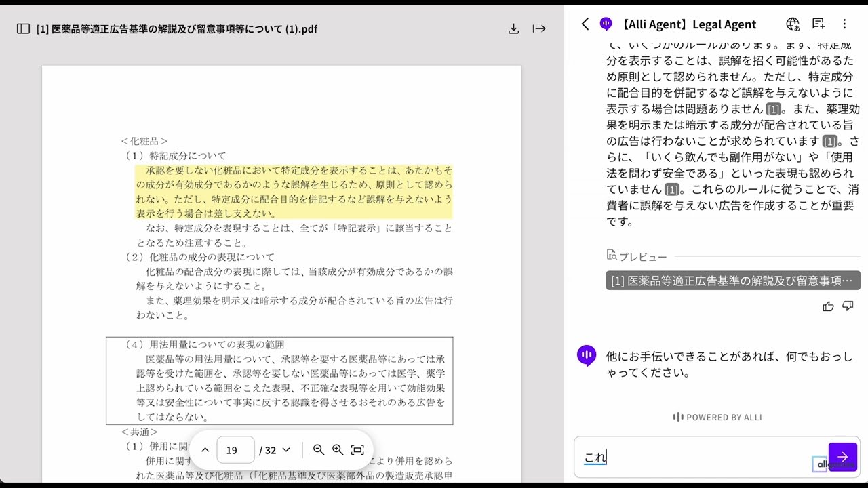
Task: Click the page number field showing 19
Action: coord(235,450)
